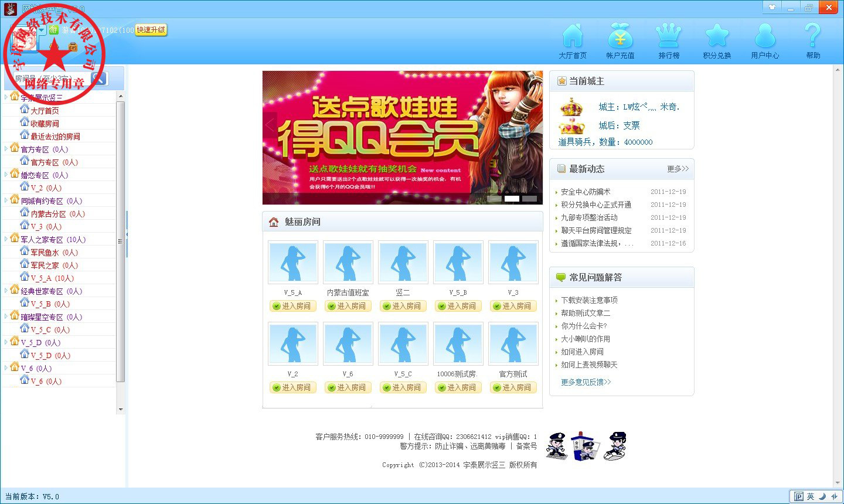Viewport: 844px width, 504px height.
Task: Select the middle banner slide indicator
Action: [x=512, y=199]
